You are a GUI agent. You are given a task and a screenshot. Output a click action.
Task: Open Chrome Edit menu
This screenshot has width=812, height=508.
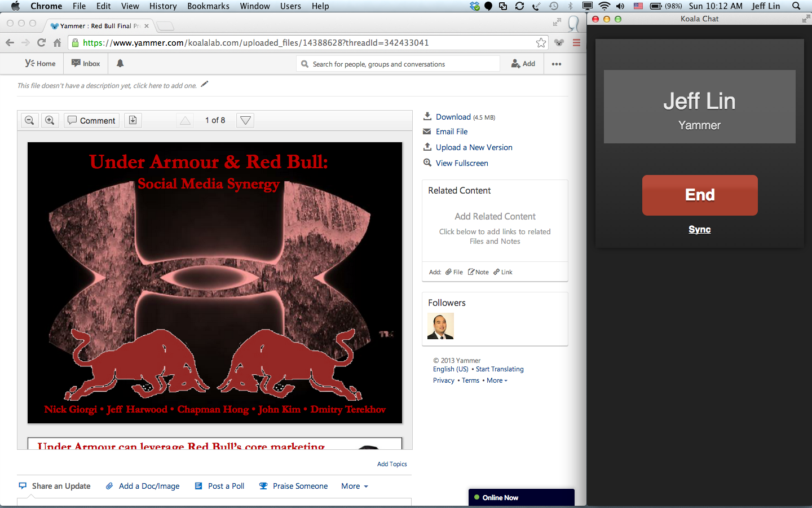[103, 6]
